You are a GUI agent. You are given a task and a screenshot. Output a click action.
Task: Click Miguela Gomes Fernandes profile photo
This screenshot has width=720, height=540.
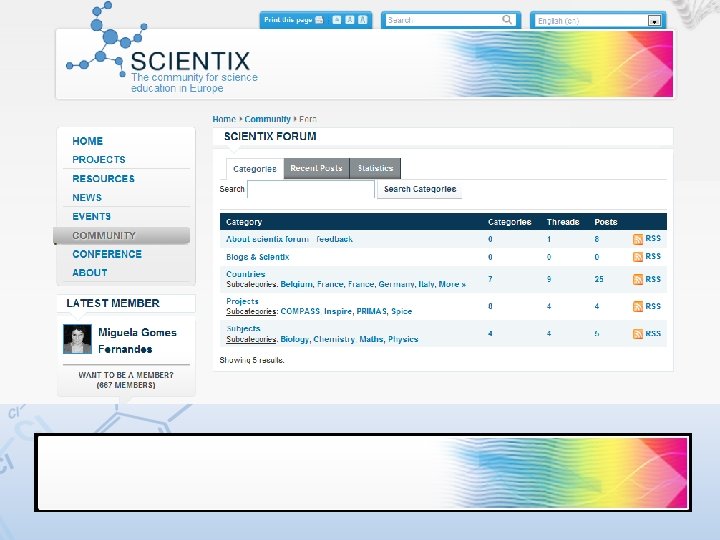(x=77, y=339)
